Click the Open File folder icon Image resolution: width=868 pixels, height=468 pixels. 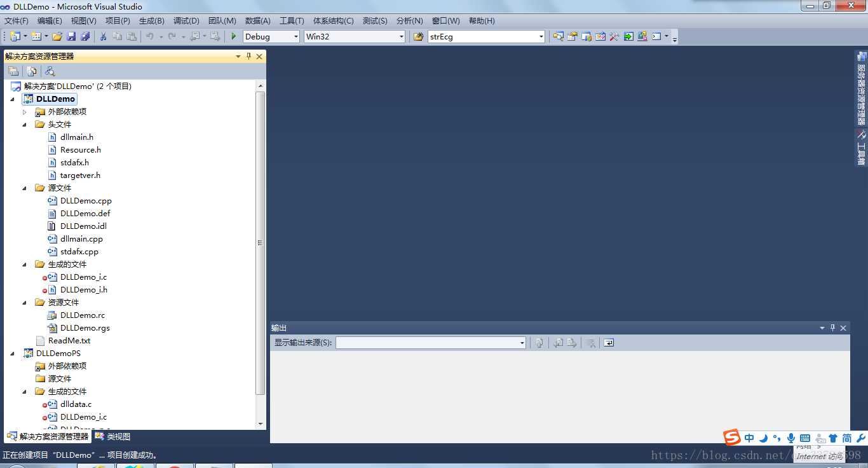(x=57, y=36)
